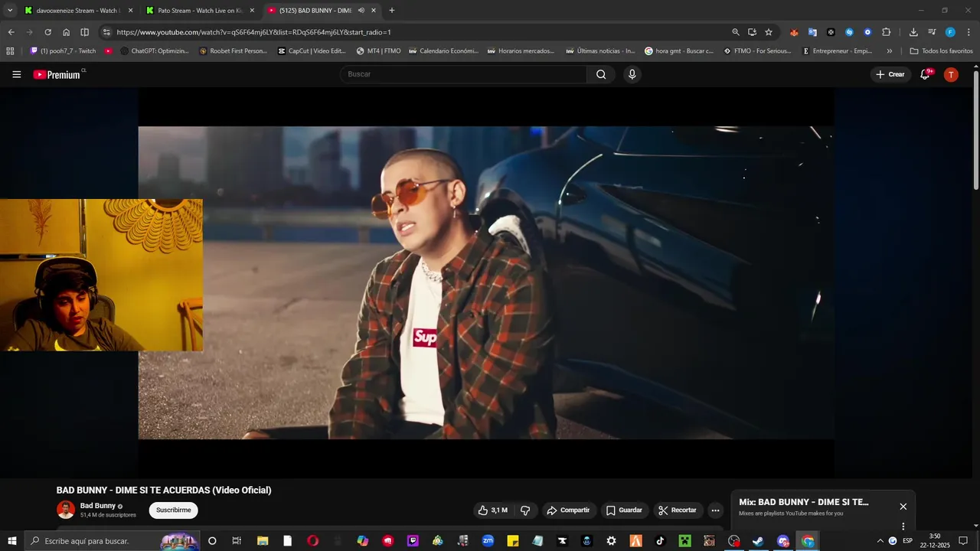Go back in browser history
The height and width of the screenshot is (551, 980).
pos(11,32)
